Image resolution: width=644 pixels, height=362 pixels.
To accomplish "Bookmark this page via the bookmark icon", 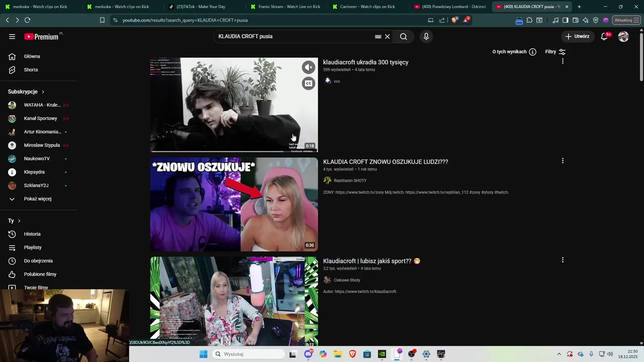I will pos(102,20).
